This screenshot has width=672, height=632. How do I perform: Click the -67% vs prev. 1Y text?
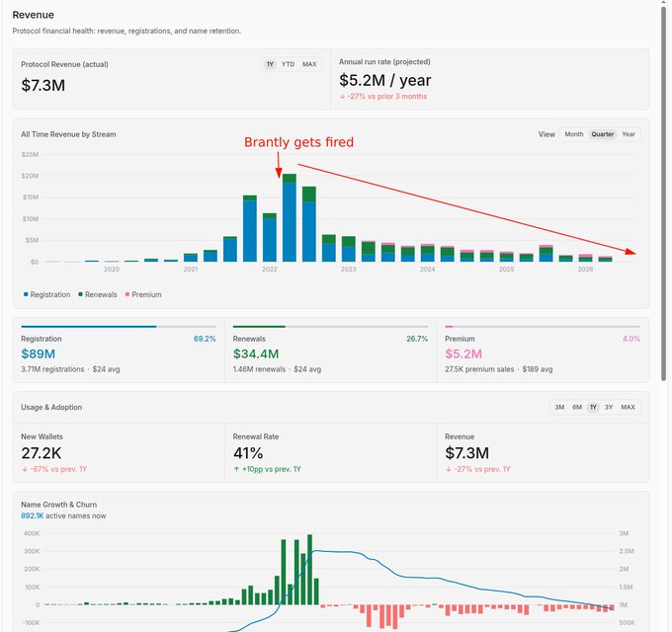point(54,469)
